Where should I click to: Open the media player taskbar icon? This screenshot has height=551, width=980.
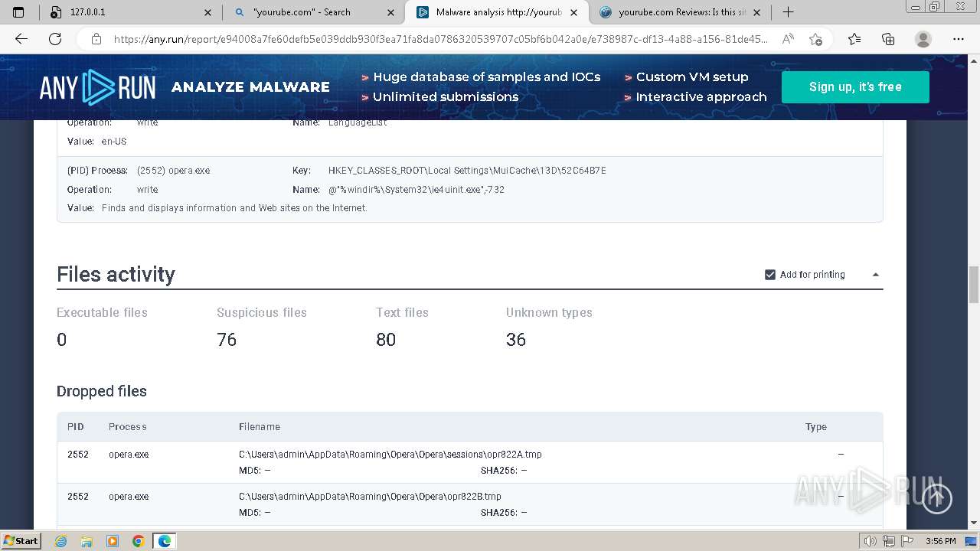(x=113, y=541)
